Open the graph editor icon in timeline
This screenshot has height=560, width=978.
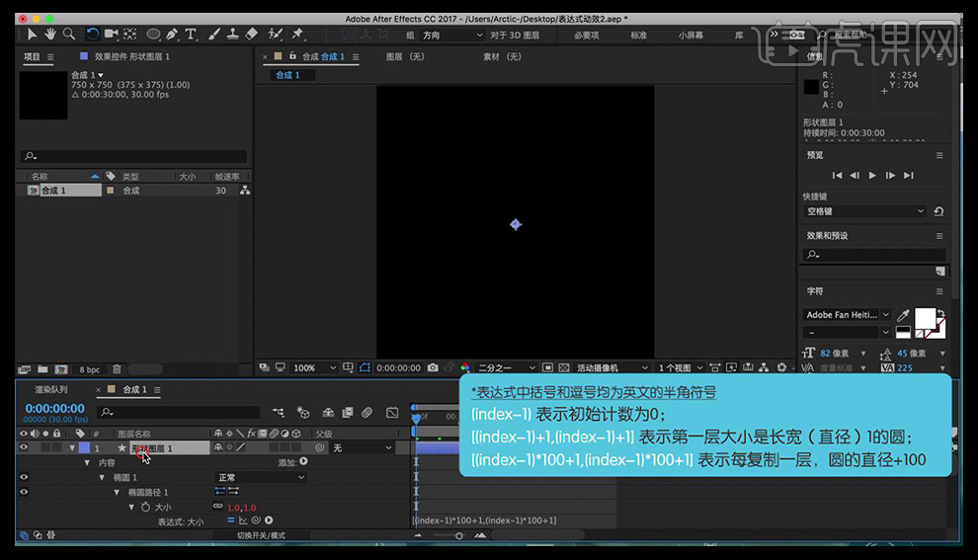click(x=392, y=412)
